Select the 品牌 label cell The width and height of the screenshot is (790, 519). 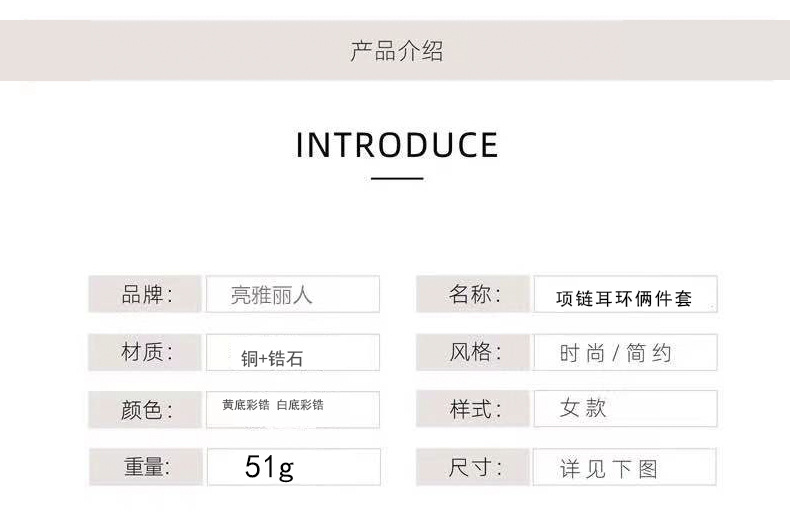click(146, 295)
